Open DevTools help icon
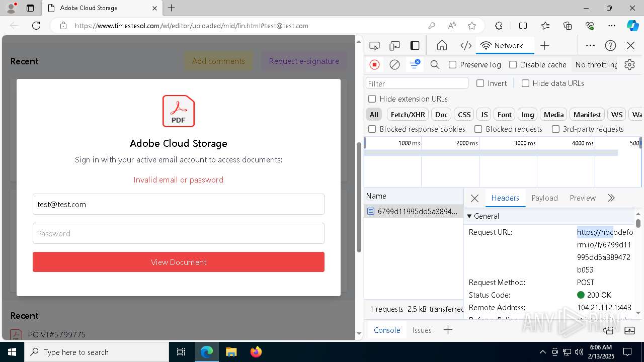Viewport: 644px width, 362px height. [x=610, y=46]
